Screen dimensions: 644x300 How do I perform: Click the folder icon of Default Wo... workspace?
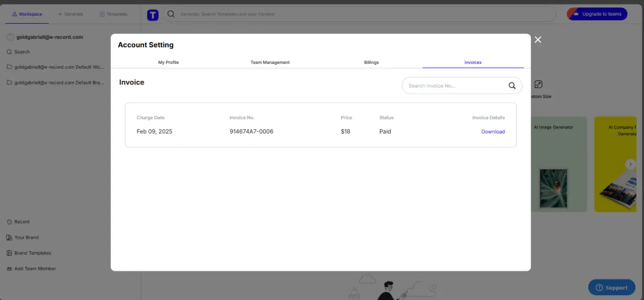tap(10, 67)
